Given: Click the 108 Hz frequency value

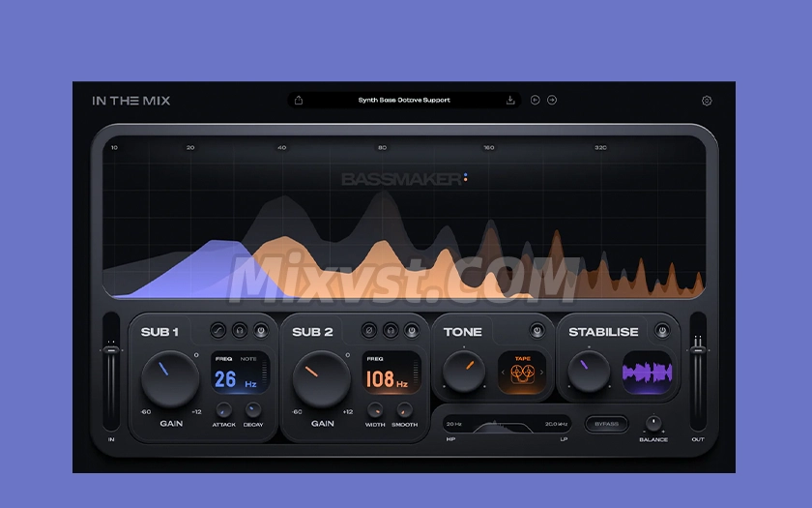Looking at the screenshot, I should click(x=387, y=379).
